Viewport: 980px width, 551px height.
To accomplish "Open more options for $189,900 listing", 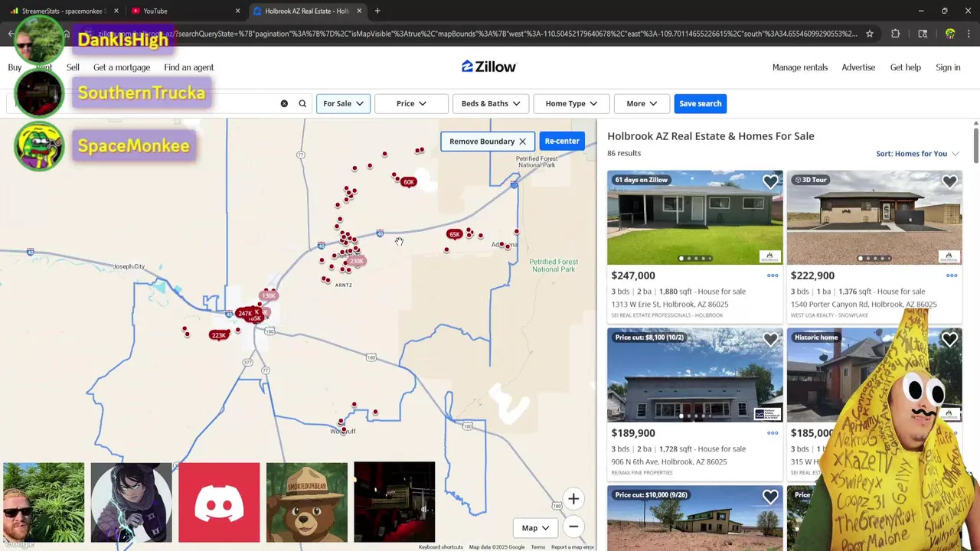I will coord(773,433).
